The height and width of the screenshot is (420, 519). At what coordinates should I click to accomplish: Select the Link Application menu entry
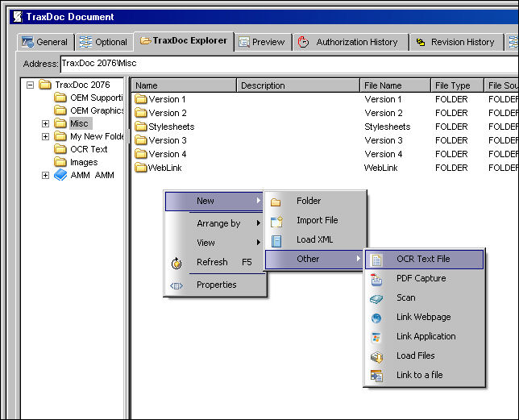point(425,337)
